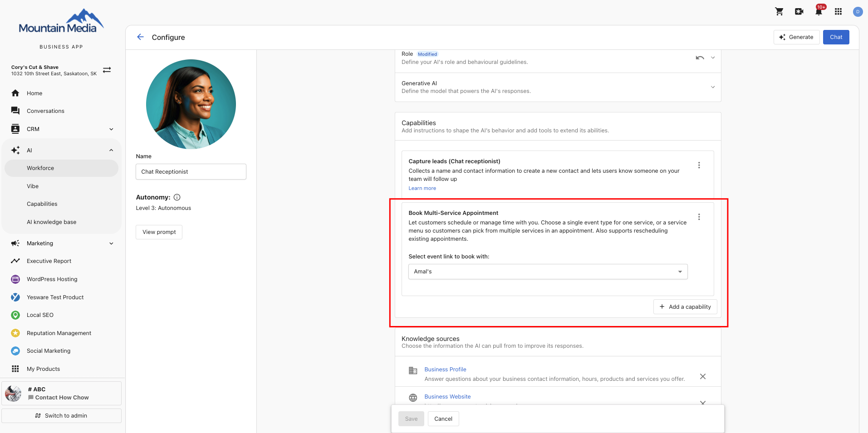Viewport: 868px width, 433px height.
Task: Click Add a capability button
Action: click(x=685, y=307)
